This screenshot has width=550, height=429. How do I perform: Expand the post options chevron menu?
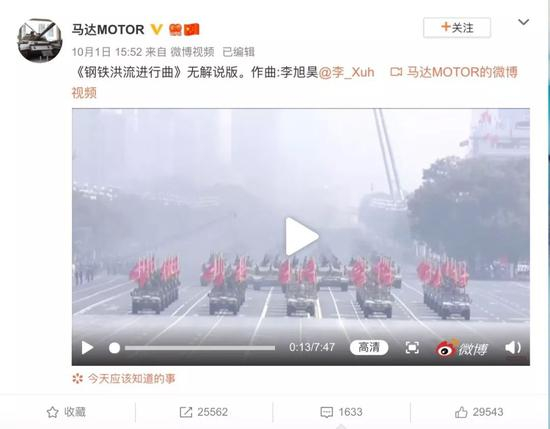click(x=523, y=22)
